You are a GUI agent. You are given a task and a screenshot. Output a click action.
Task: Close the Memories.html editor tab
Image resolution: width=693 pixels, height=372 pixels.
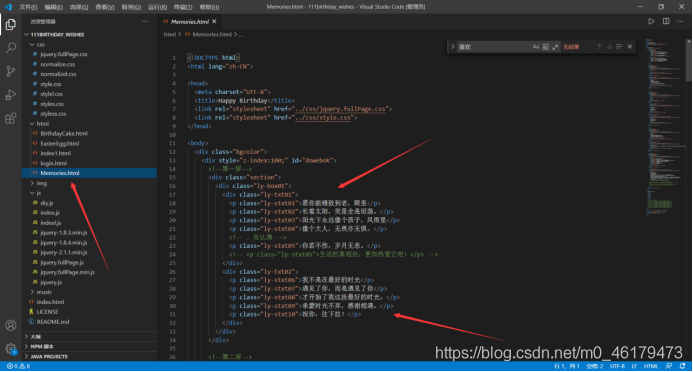214,21
